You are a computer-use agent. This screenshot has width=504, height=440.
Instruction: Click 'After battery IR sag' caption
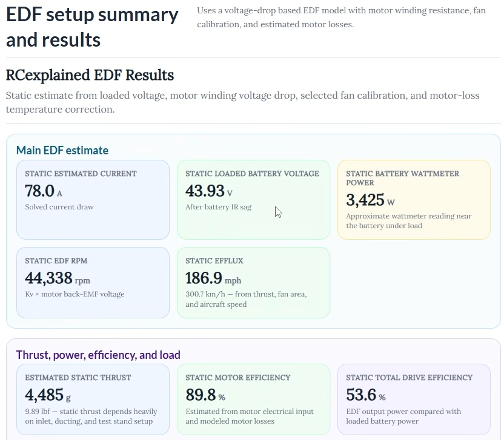(x=218, y=207)
